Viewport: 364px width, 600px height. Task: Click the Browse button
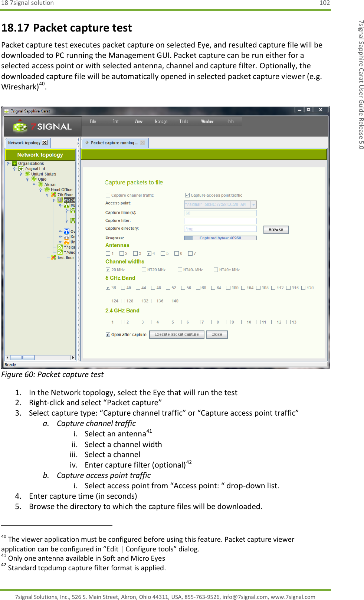276,230
